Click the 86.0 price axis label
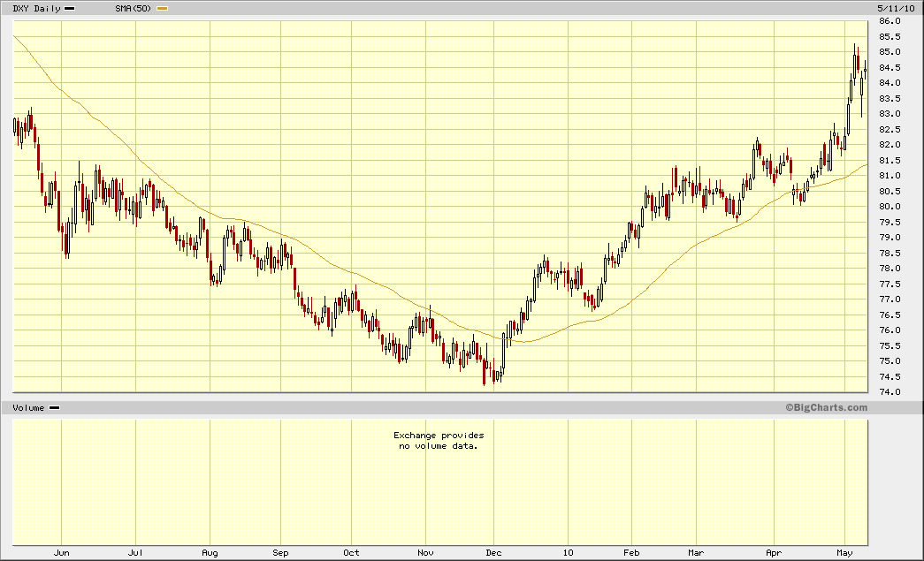924x561 pixels. (x=890, y=21)
